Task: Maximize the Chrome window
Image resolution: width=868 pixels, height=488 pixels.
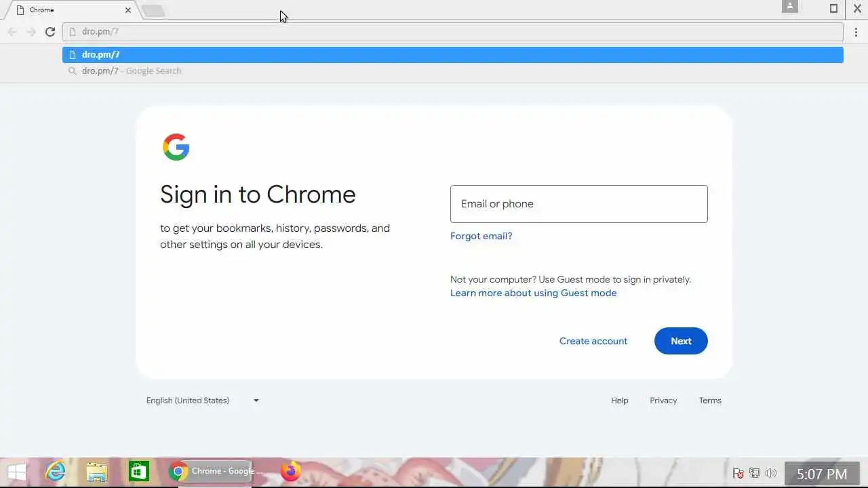Action: [833, 9]
